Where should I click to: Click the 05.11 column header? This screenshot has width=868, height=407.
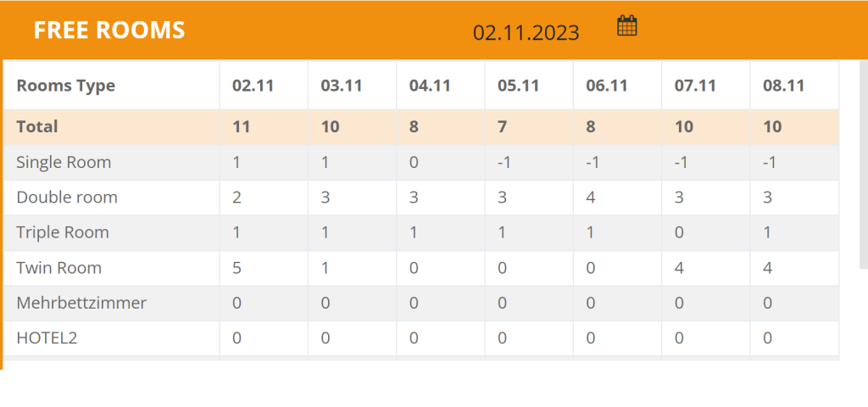click(x=518, y=86)
